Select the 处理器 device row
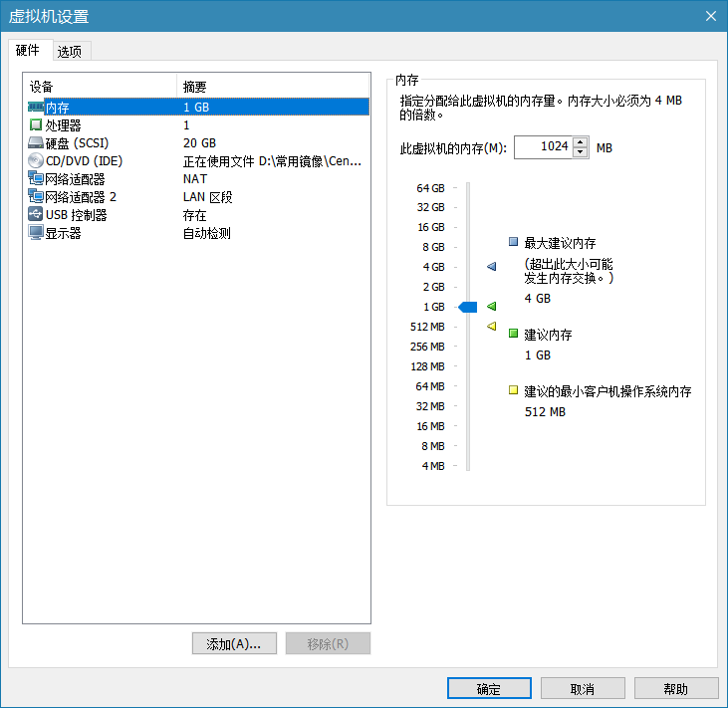Screen dimensions: 728x708 coord(198,124)
